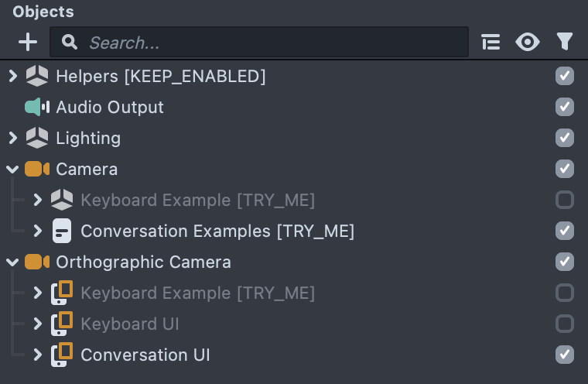Viewport: 588px width, 384px height.
Task: Uncheck the Audio Output checkbox
Action: (x=565, y=107)
